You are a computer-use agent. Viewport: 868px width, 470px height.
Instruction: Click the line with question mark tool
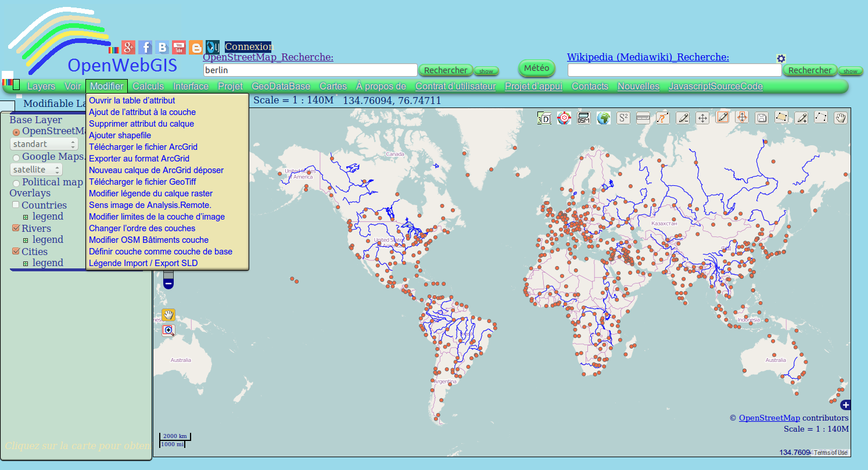click(663, 118)
